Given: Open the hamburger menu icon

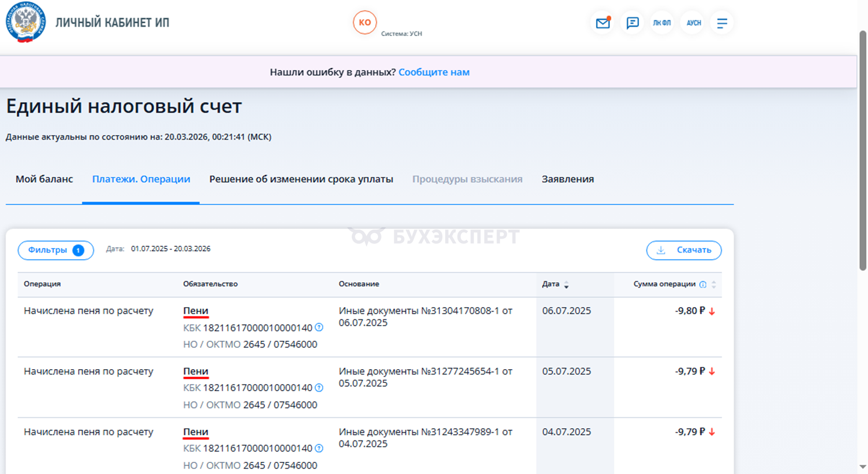Looking at the screenshot, I should pyautogui.click(x=722, y=23).
